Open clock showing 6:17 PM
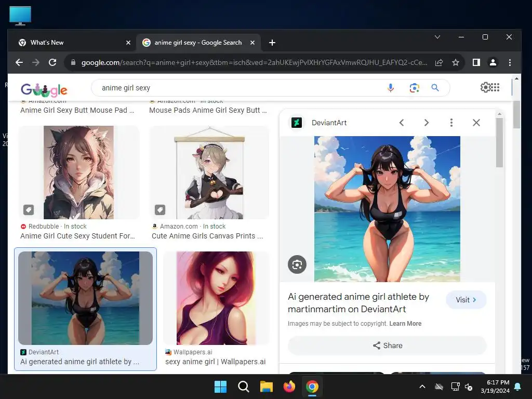This screenshot has width=532, height=399. point(495,387)
